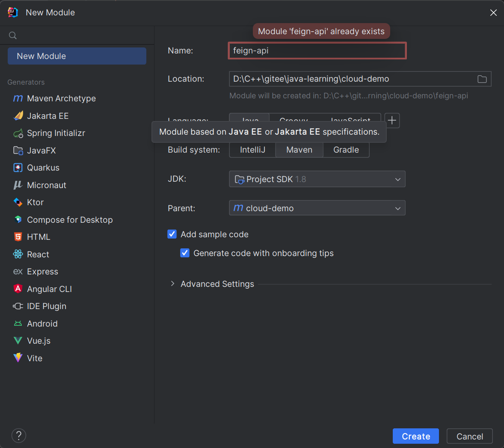This screenshot has height=448, width=504.
Task: Click the Micronaut label text
Action: 46,185
